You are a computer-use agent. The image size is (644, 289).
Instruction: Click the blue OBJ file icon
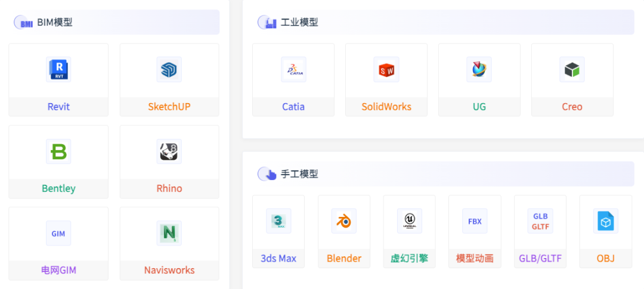click(x=606, y=221)
